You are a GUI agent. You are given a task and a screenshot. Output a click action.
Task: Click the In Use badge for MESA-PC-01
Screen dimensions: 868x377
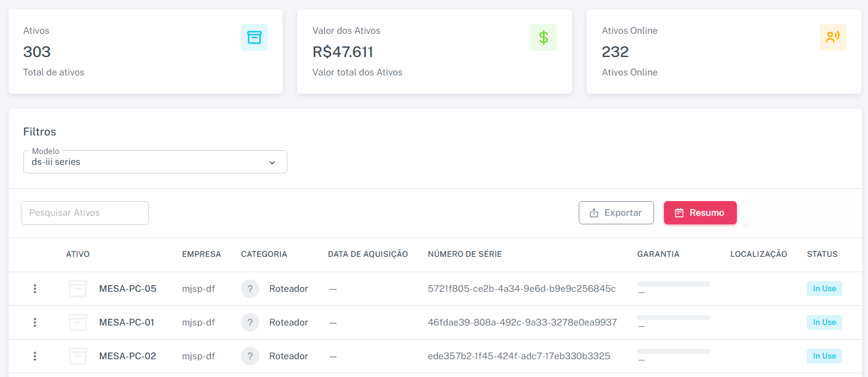tap(824, 322)
